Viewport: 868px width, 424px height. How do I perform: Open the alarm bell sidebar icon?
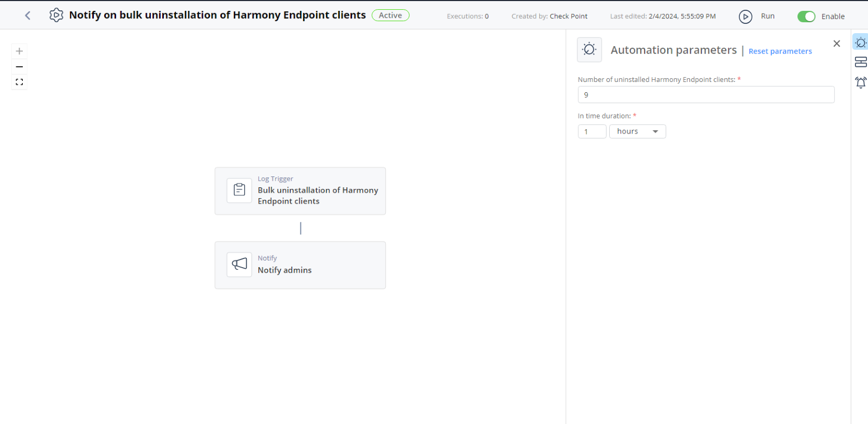click(861, 83)
